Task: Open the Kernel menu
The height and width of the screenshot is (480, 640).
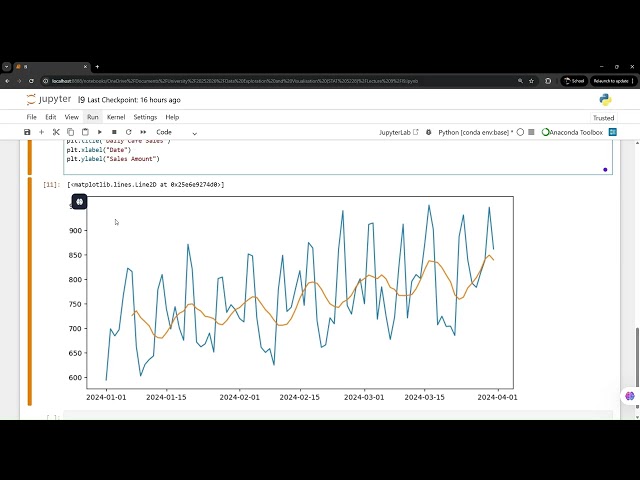Action: pyautogui.click(x=116, y=117)
